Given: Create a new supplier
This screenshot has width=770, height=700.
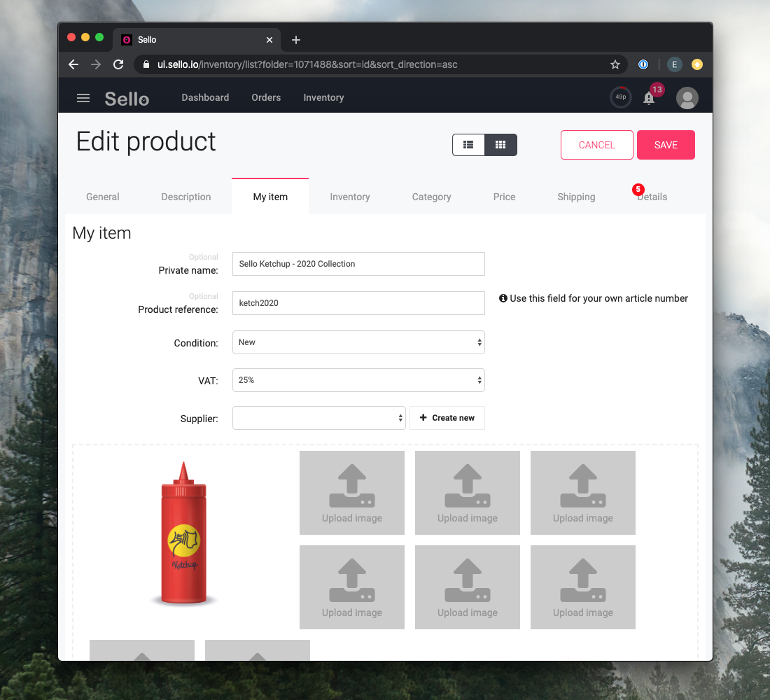Looking at the screenshot, I should [447, 418].
